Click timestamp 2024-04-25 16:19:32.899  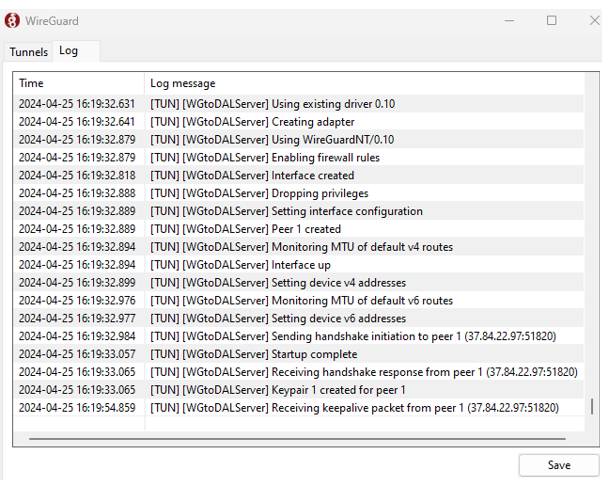[77, 283]
